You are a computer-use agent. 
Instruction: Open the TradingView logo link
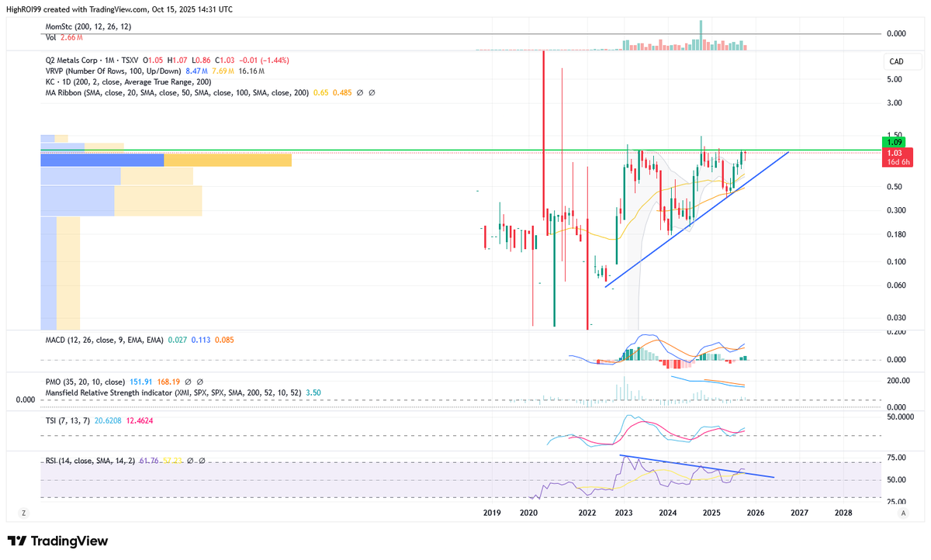pyautogui.click(x=58, y=541)
